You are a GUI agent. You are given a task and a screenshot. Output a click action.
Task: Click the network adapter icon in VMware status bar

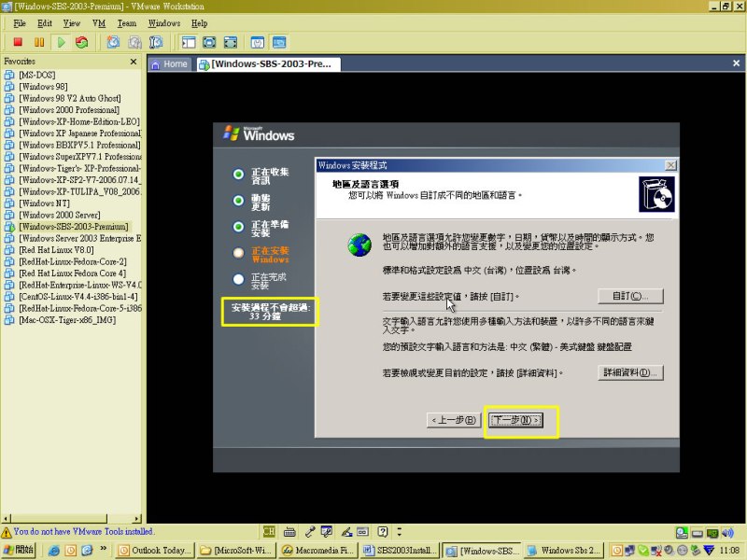(x=712, y=533)
